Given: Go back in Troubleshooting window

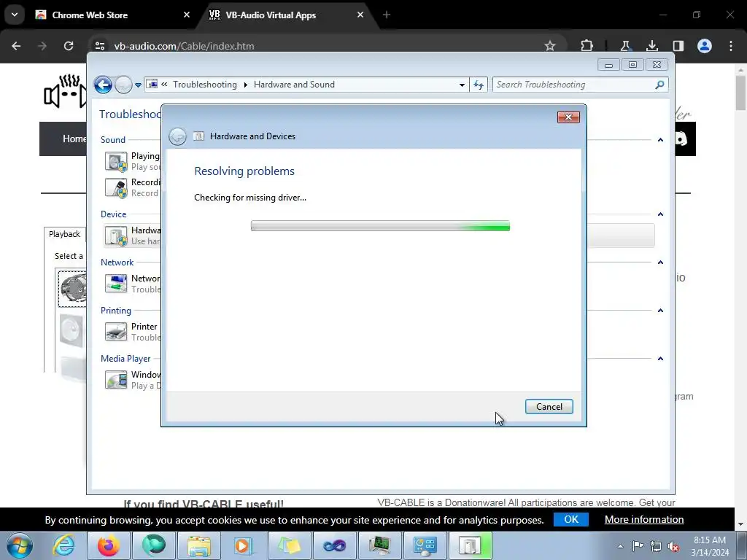Looking at the screenshot, I should tap(103, 85).
